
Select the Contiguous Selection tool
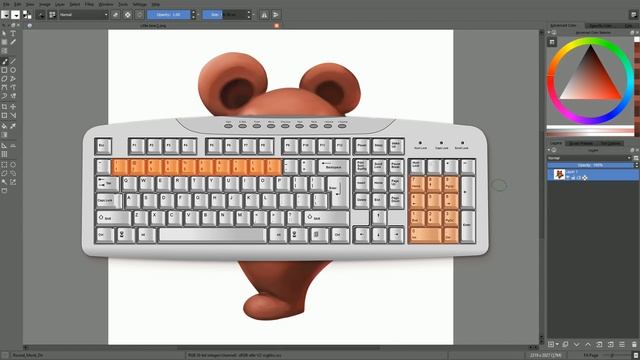tap(4, 182)
